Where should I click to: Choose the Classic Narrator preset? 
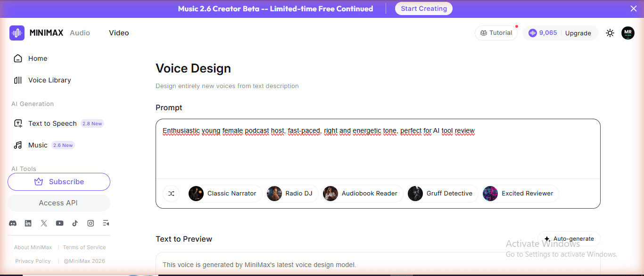coord(224,194)
